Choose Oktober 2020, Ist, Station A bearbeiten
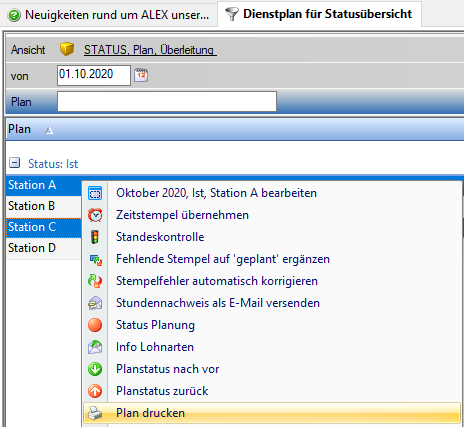Viewport: 464px width, 427px height. click(272, 193)
